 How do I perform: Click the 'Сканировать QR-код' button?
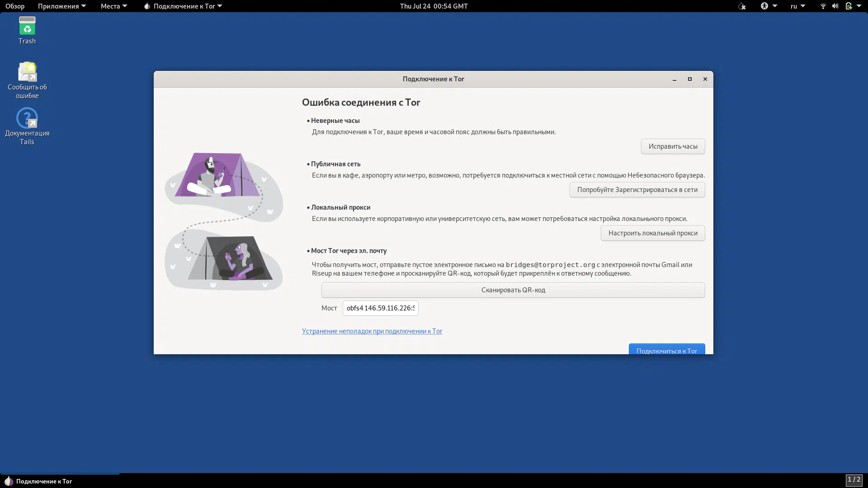click(513, 290)
